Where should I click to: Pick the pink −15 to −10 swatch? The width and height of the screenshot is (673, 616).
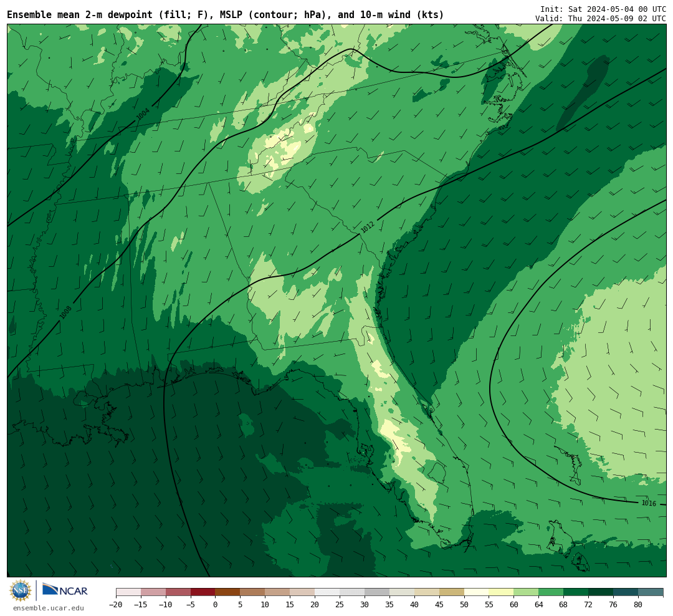click(x=153, y=592)
